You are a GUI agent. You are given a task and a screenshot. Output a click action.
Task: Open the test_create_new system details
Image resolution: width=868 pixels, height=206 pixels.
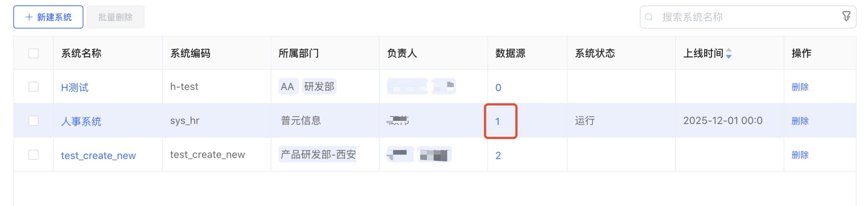98,155
